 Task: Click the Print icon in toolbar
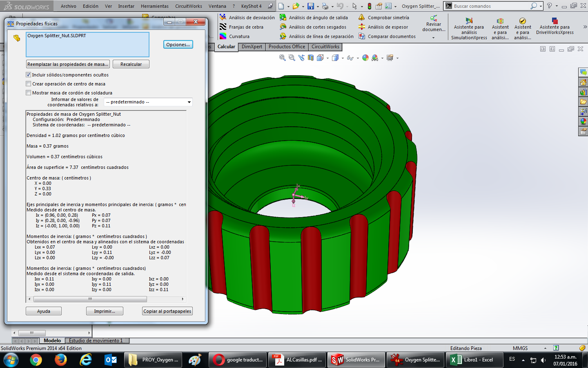325,6
